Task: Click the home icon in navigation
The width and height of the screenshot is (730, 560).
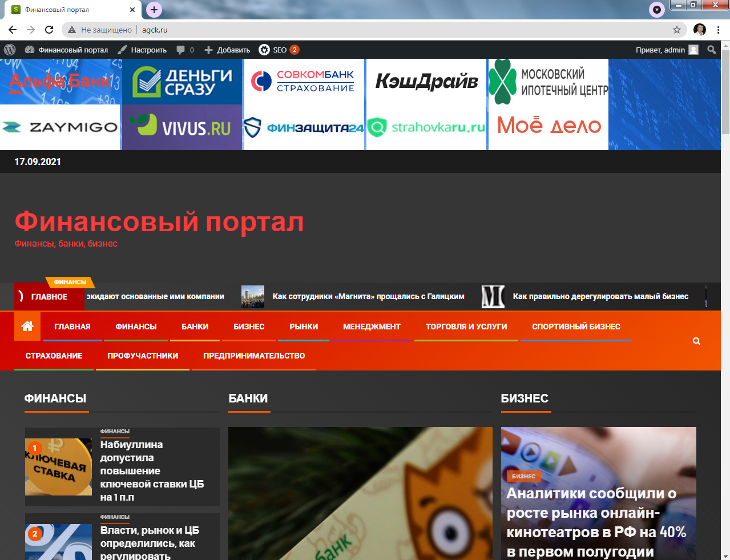Action: (x=27, y=326)
